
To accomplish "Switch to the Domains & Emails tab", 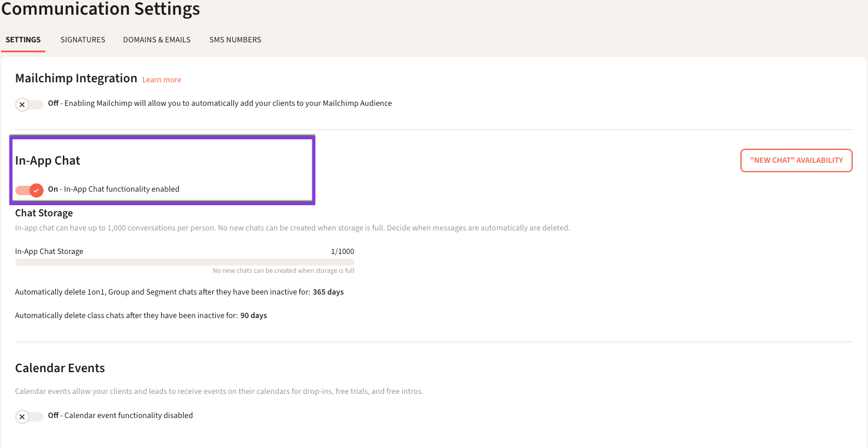I will (x=156, y=40).
